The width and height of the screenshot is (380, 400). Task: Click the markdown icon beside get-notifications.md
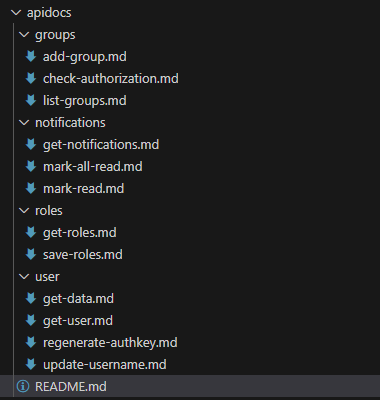[x=31, y=144]
